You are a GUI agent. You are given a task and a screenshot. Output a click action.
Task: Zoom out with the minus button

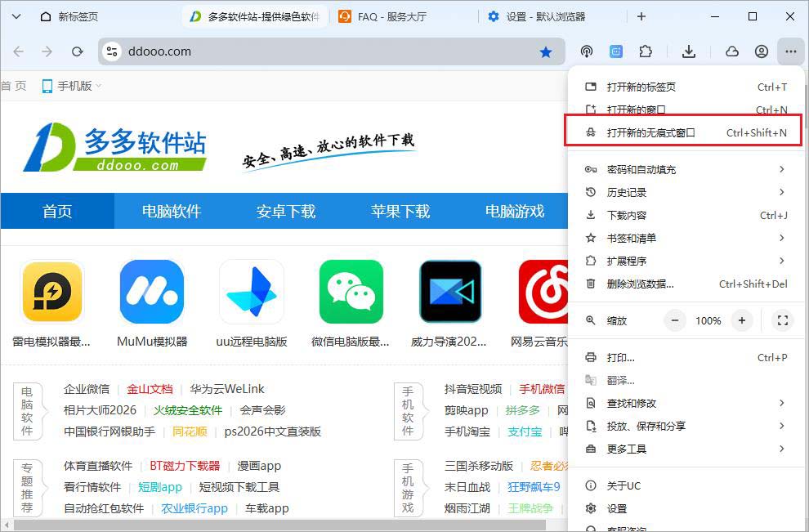(x=674, y=320)
